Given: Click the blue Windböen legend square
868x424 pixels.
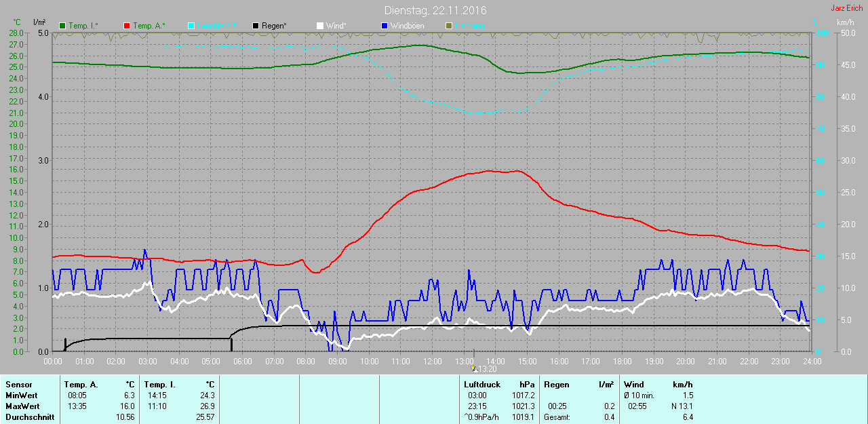Looking at the screenshot, I should click(384, 26).
